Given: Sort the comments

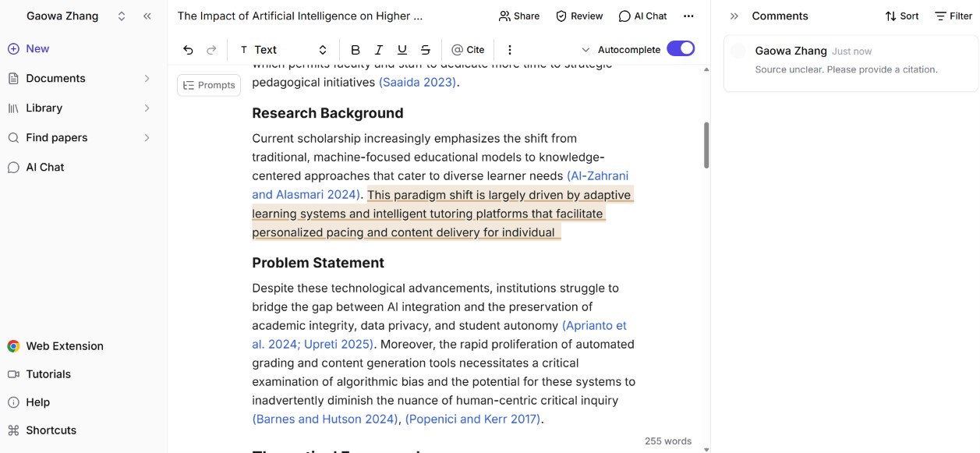Looking at the screenshot, I should (x=902, y=16).
